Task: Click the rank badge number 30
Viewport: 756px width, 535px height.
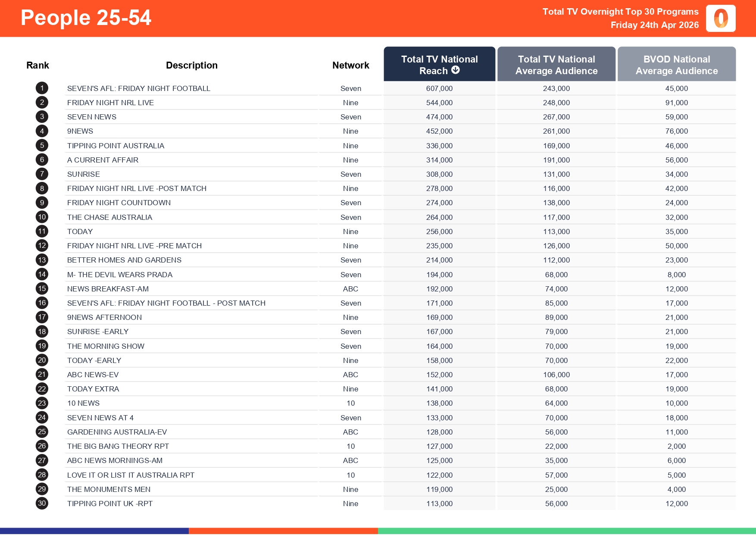Action: tap(42, 503)
